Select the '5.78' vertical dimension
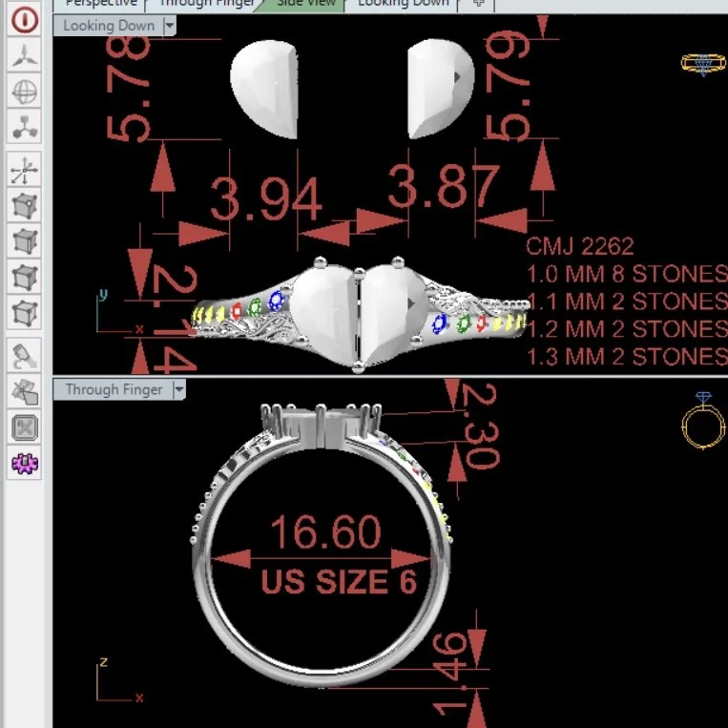 tap(128, 88)
